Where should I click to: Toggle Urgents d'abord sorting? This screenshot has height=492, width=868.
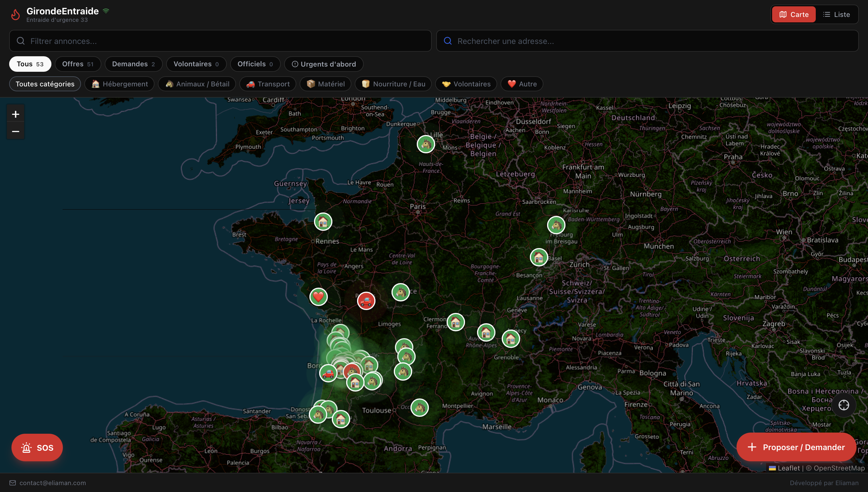(324, 64)
